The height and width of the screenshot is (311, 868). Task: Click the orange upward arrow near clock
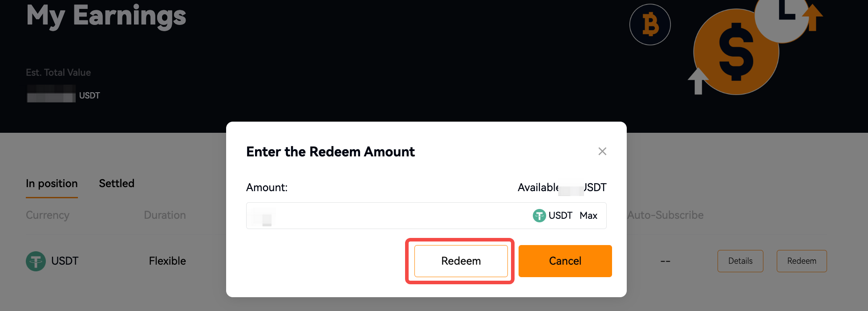pyautogui.click(x=812, y=17)
